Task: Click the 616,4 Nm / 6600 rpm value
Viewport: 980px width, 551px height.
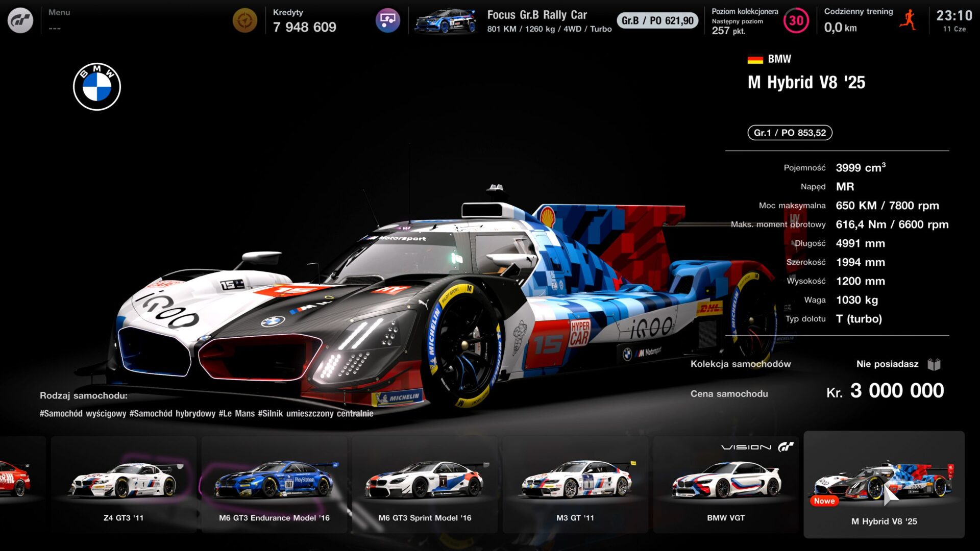Action: coord(892,224)
